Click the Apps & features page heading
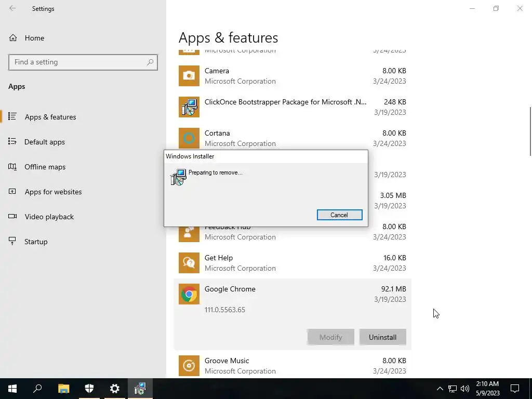This screenshot has height=399, width=532. coord(229,37)
